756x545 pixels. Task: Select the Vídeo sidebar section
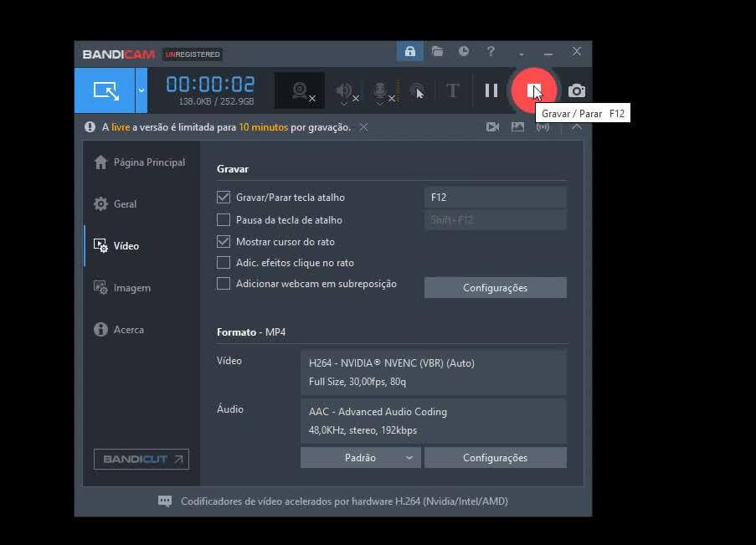tap(116, 246)
